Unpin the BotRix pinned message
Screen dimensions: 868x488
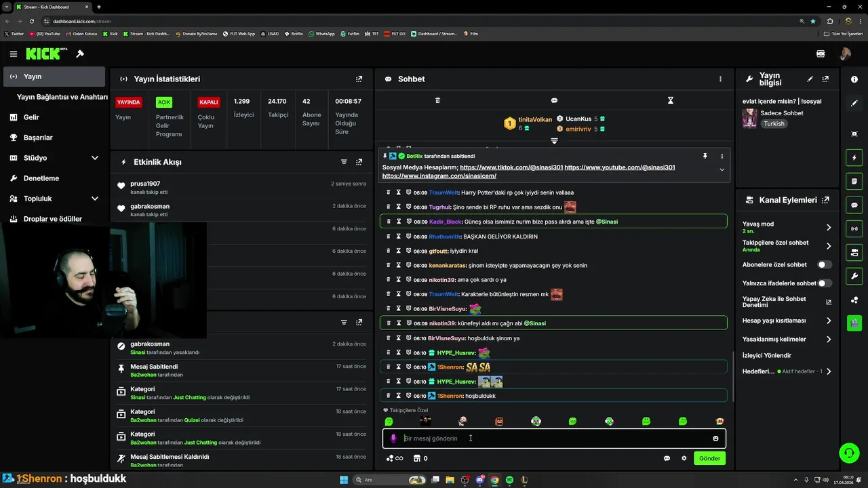pyautogui.click(x=705, y=156)
